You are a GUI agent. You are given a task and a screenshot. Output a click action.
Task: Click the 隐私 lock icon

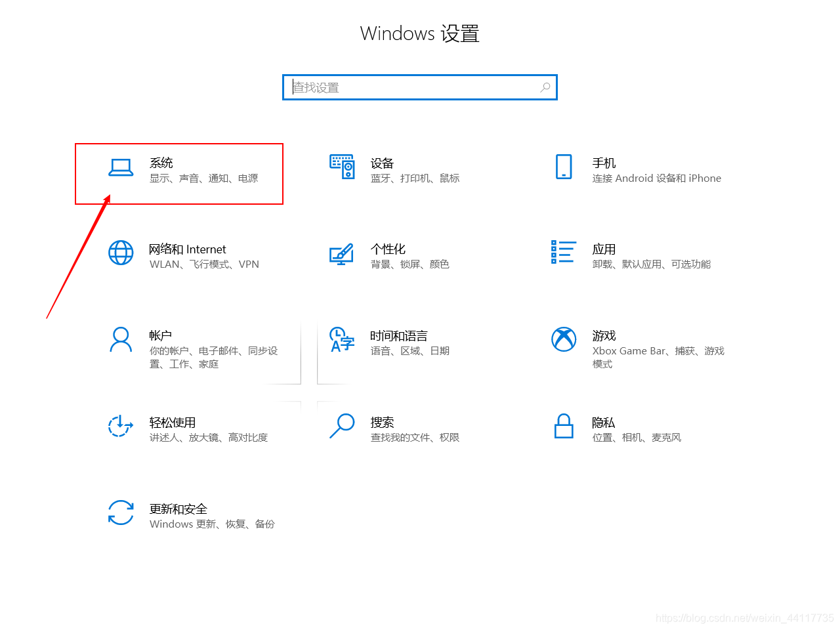[563, 427]
